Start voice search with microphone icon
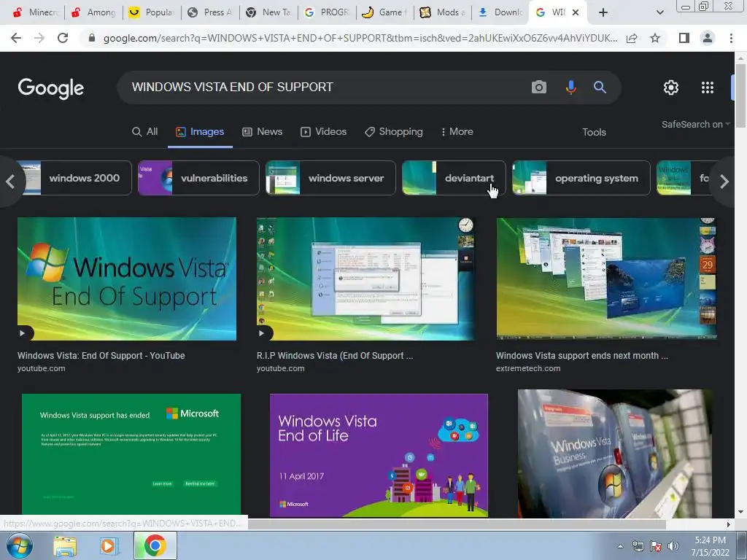Image resolution: width=747 pixels, height=560 pixels. point(570,87)
